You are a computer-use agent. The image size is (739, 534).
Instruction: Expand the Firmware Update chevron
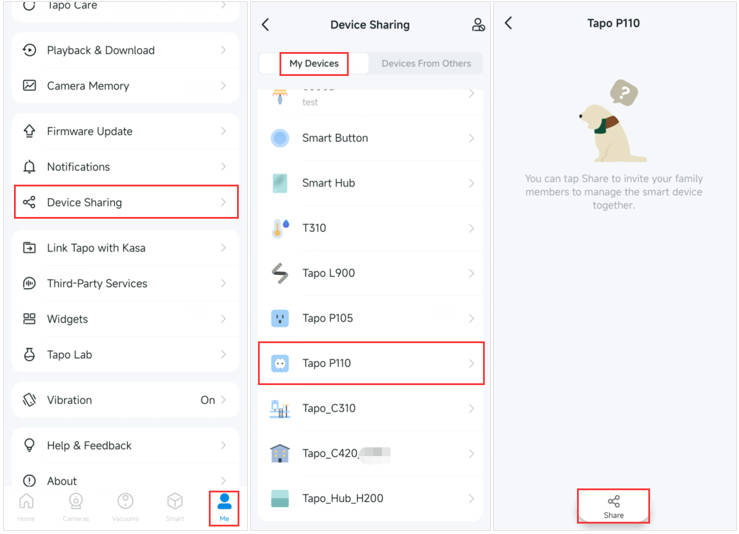click(x=223, y=131)
